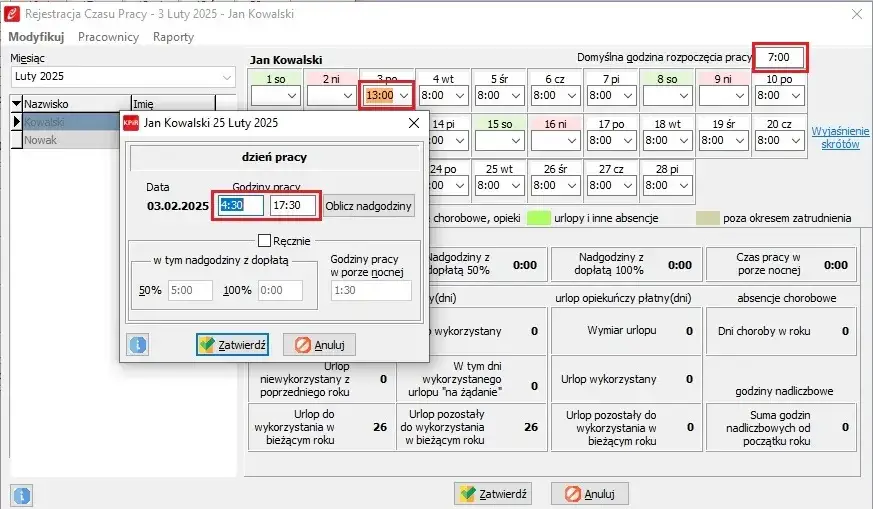Open the Raporty menu
Viewport: 873px width, 509px height.
[x=173, y=37]
